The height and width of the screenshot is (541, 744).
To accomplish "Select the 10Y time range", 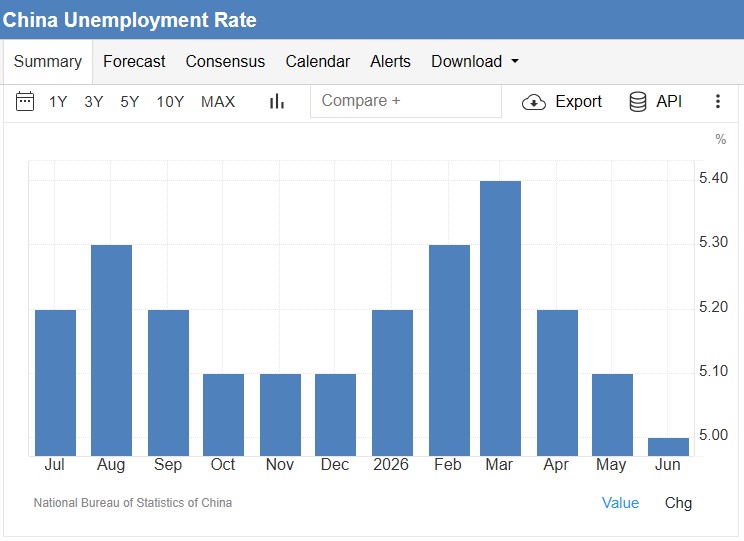I will click(x=170, y=102).
